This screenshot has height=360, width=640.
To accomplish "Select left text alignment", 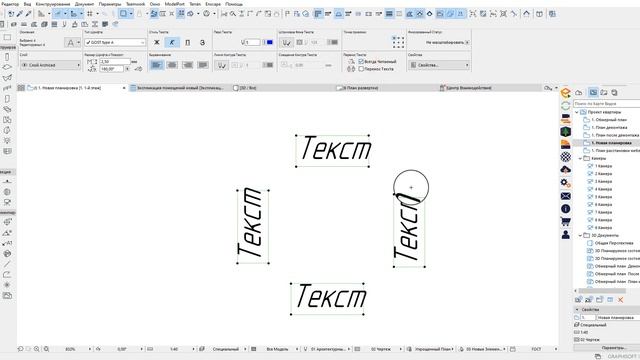I will (157, 65).
